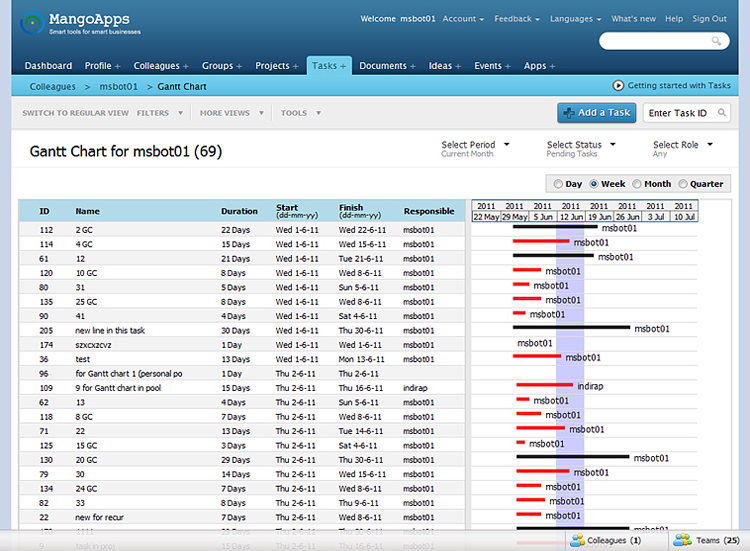Click the black Gantt bar for task 112

(555, 227)
